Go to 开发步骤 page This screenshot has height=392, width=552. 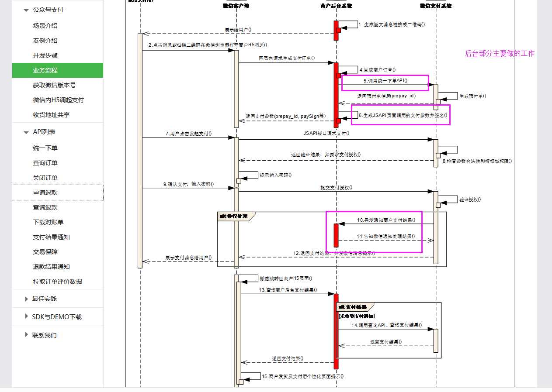[45, 55]
